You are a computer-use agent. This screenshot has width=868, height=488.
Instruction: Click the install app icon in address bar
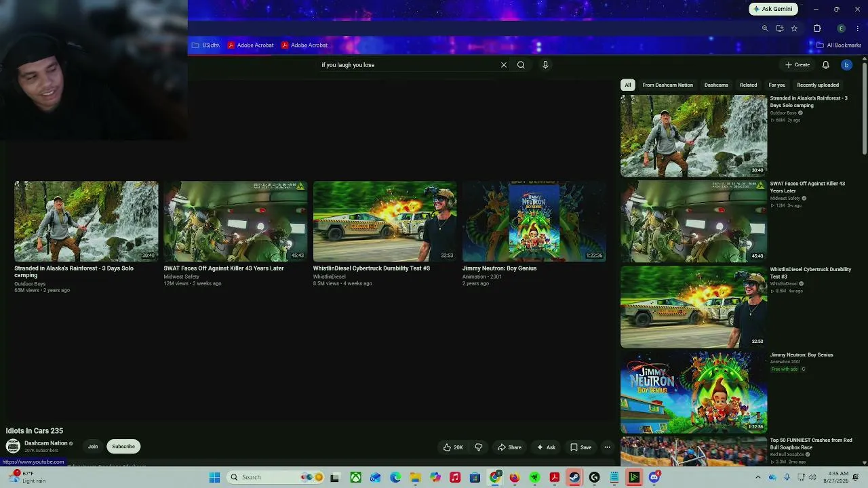(780, 28)
